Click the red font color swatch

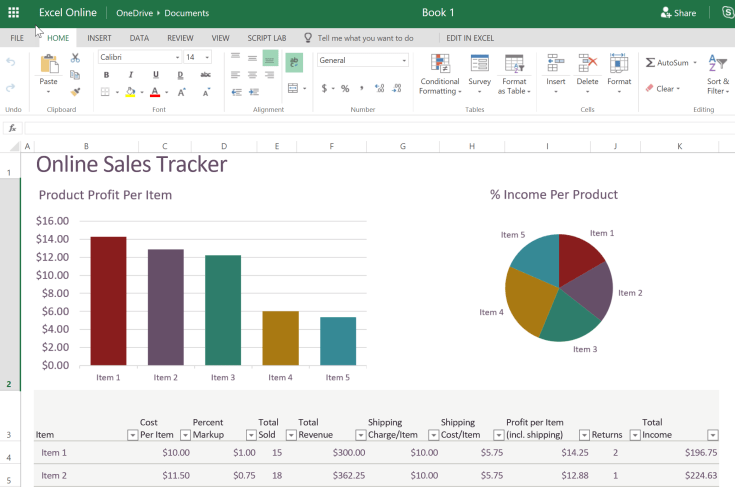pyautogui.click(x=155, y=92)
